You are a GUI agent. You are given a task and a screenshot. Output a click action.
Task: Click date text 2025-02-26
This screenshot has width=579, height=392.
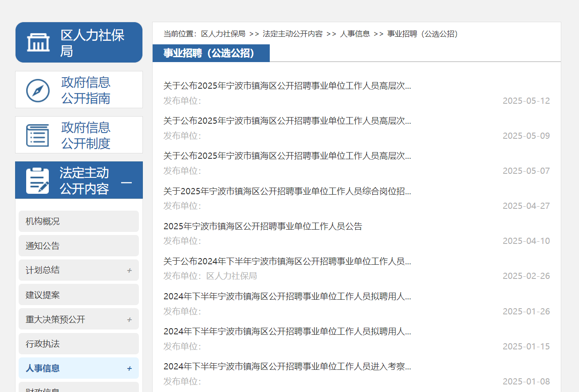coord(526,276)
